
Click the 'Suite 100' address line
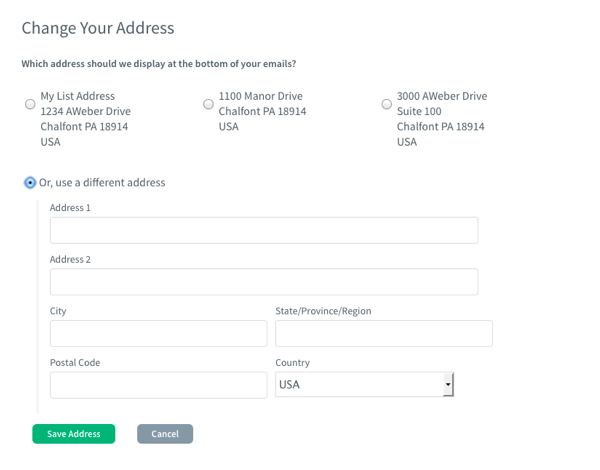point(419,111)
